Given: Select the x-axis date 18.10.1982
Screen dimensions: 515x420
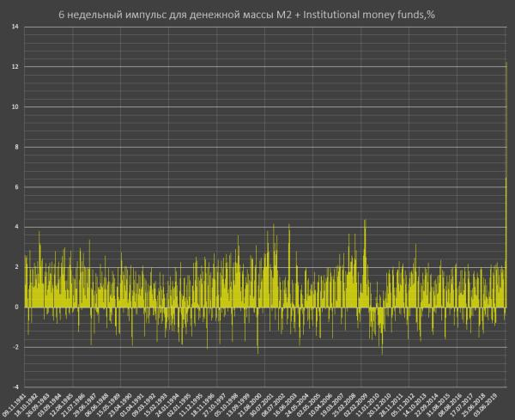Looking at the screenshot, I should point(25,405).
